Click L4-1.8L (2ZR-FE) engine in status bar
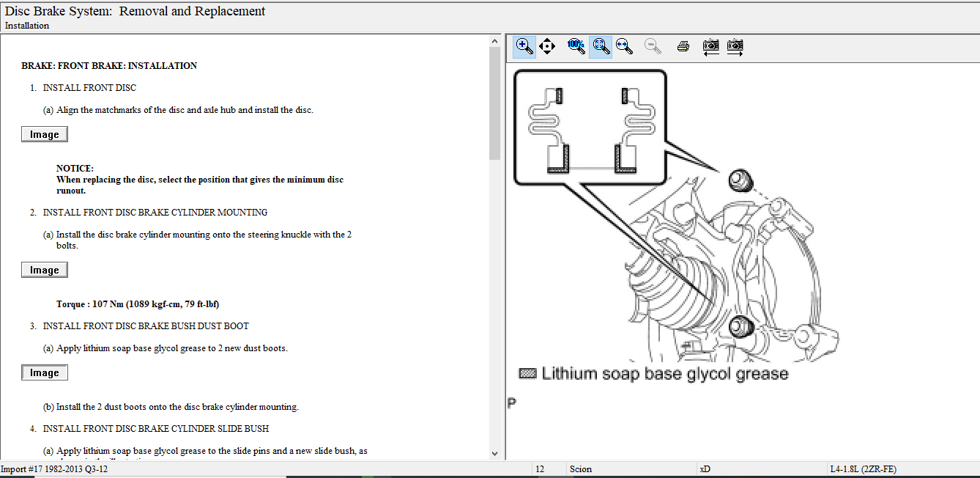 tap(863, 469)
